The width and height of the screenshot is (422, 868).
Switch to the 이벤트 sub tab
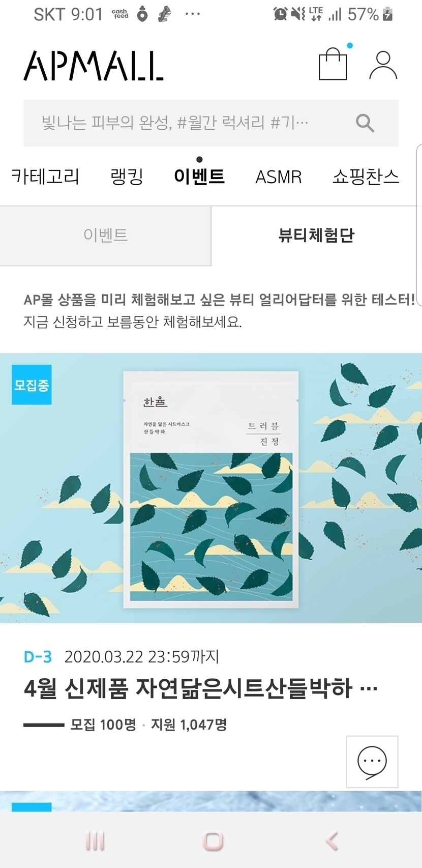105,236
